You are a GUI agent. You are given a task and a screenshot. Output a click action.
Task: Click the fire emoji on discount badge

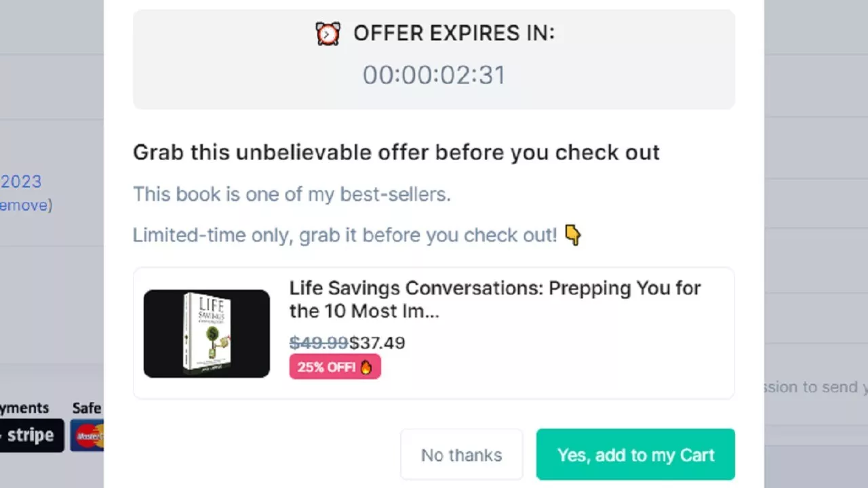tap(366, 367)
